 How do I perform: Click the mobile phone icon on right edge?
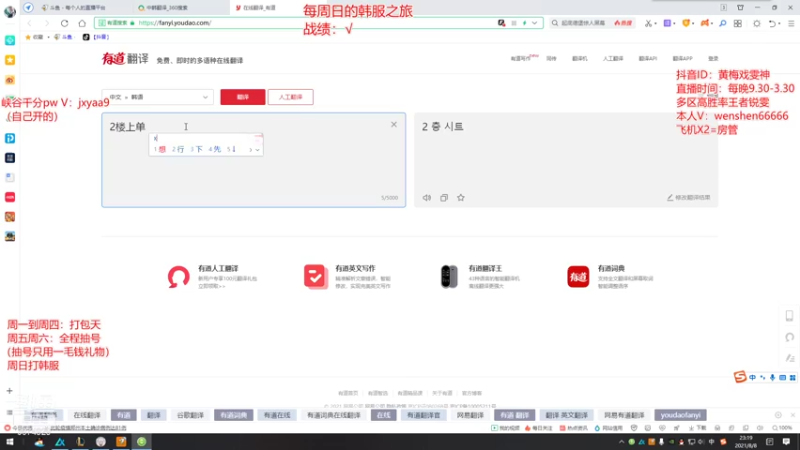pos(789,316)
